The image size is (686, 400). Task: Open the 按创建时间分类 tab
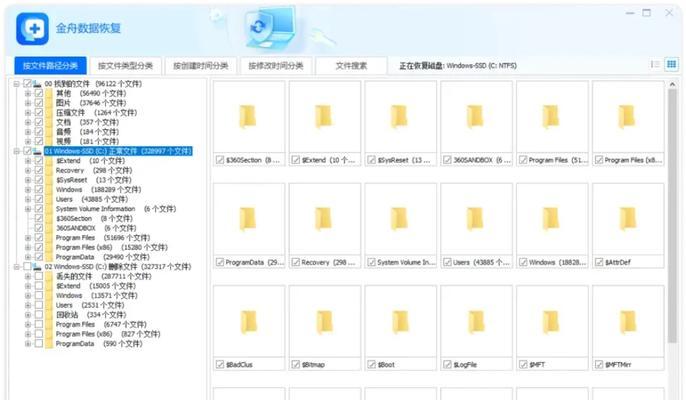[x=201, y=66]
